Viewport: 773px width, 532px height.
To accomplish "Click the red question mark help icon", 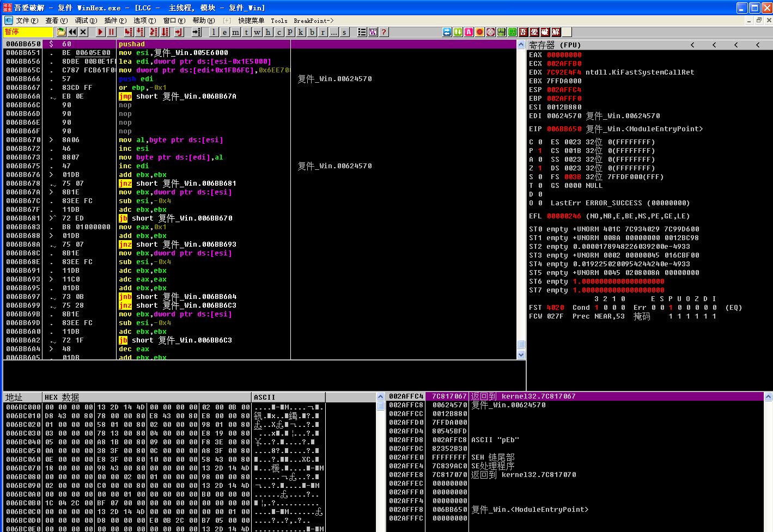I will click(x=384, y=32).
